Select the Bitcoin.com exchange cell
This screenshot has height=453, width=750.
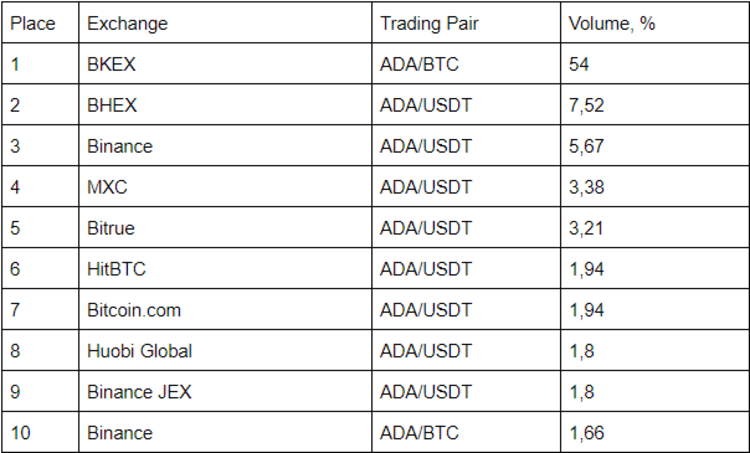(x=134, y=310)
